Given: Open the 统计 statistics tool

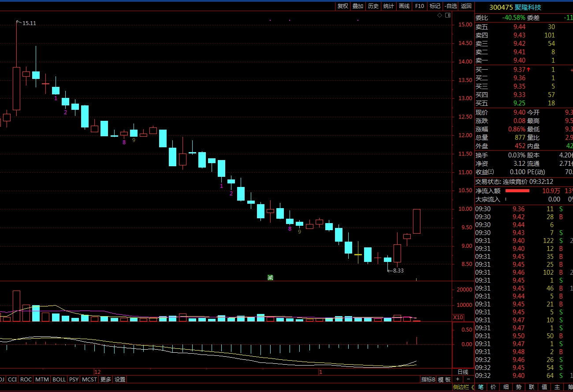Looking at the screenshot, I should click(389, 6).
